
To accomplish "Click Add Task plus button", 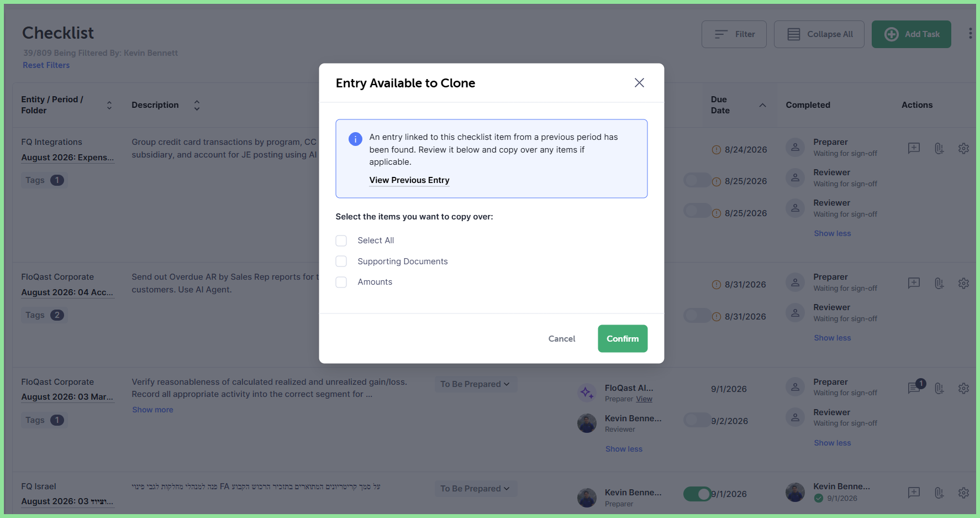I will tap(892, 34).
